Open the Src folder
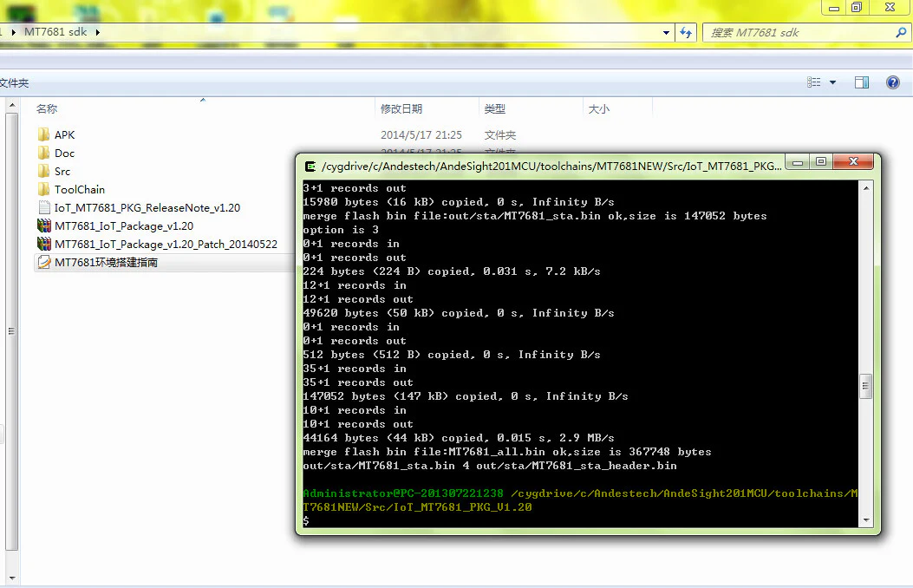The image size is (913, 588). pos(62,172)
